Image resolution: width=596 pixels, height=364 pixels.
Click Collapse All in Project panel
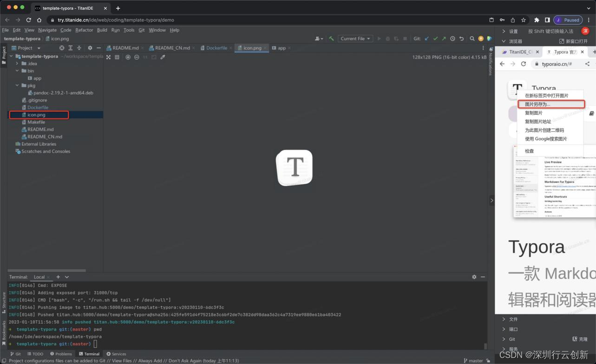click(x=79, y=48)
